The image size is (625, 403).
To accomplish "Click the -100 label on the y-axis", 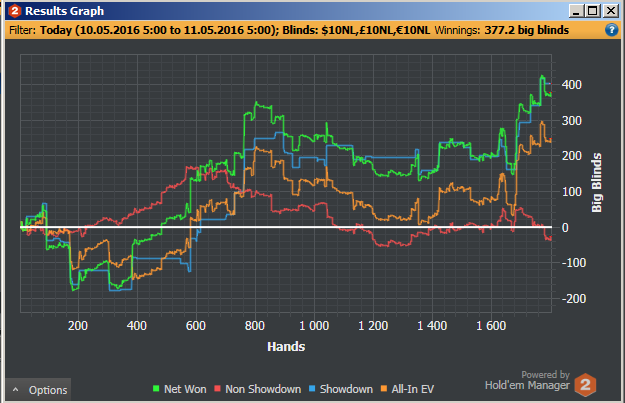I will click(x=574, y=263).
